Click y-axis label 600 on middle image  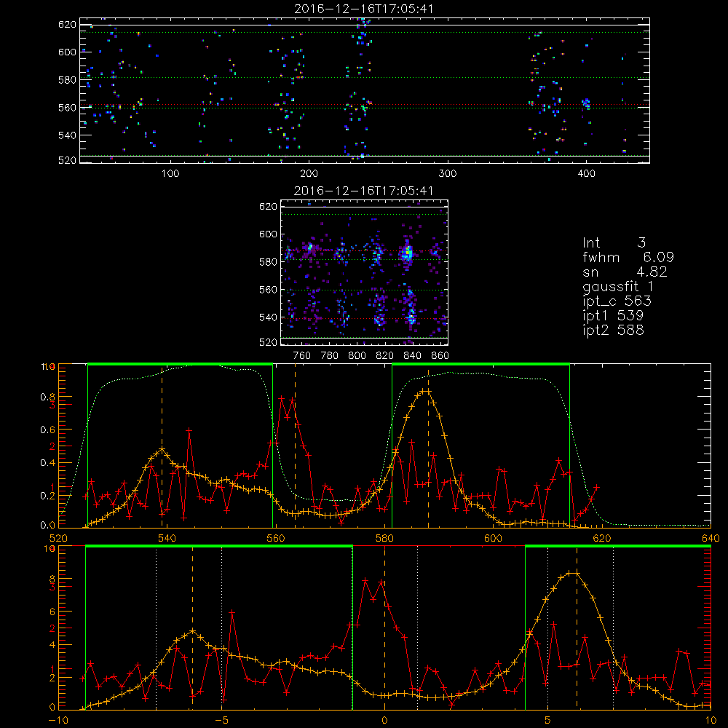click(268, 234)
